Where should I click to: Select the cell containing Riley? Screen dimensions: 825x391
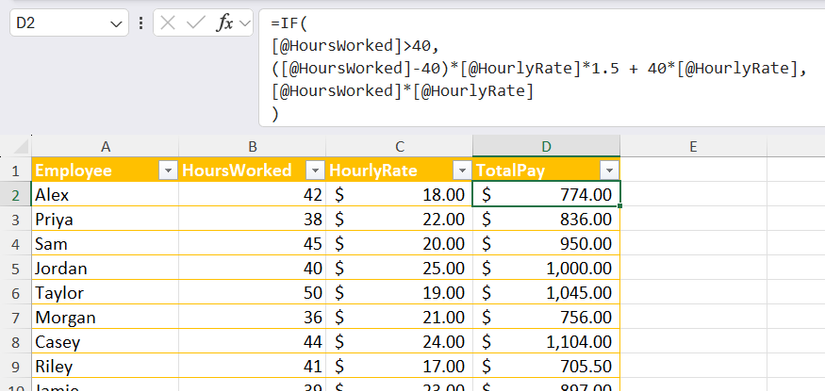coord(105,366)
